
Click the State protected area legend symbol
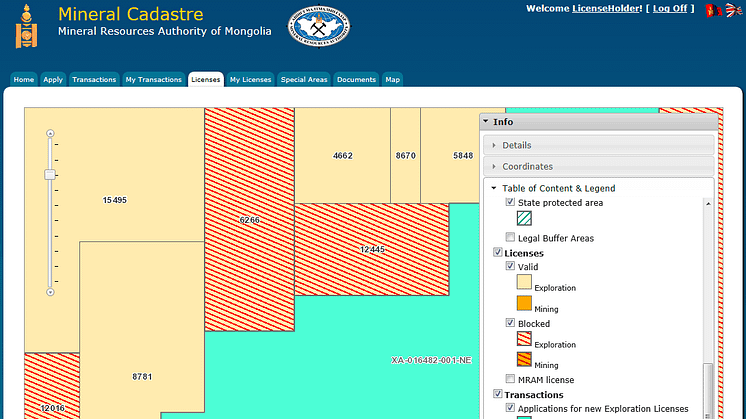(x=524, y=219)
